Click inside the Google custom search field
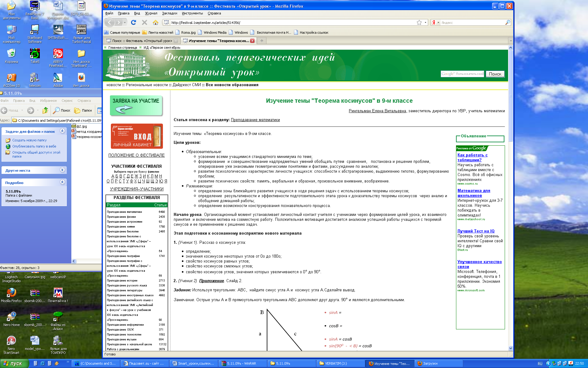Image resolution: width=588 pixels, height=368 pixels. point(462,74)
